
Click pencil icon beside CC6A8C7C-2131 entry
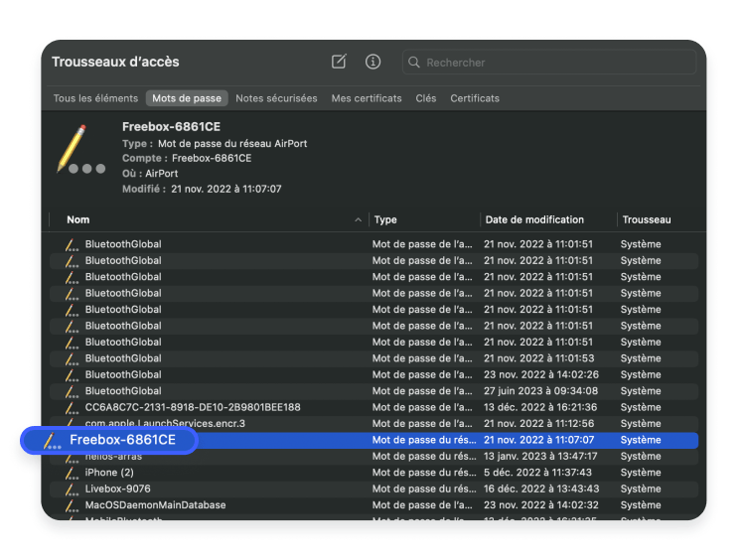(x=72, y=408)
